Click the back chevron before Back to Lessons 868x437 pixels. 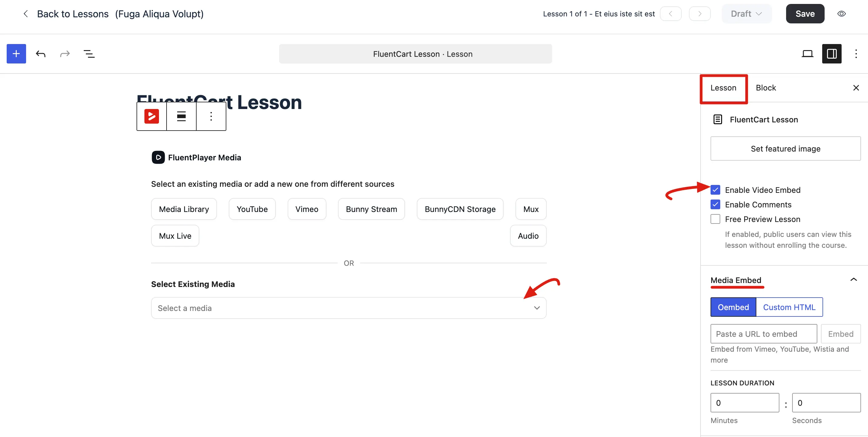25,14
